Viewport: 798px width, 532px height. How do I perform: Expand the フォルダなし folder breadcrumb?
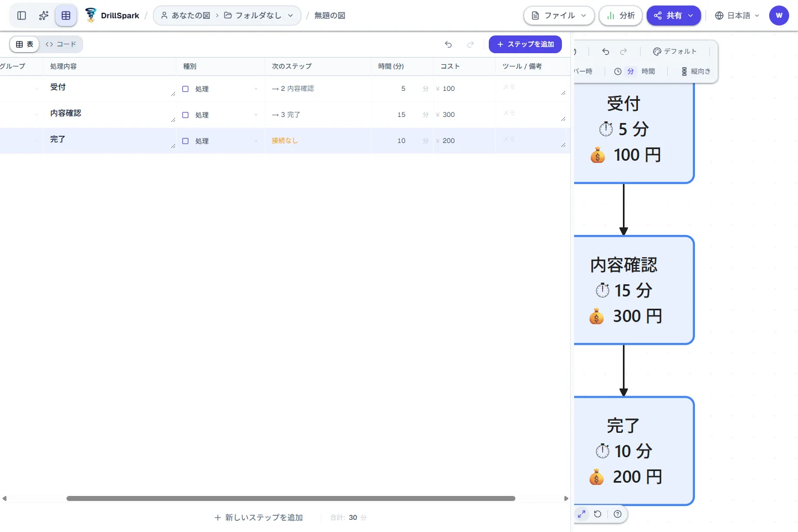pyautogui.click(x=258, y=16)
